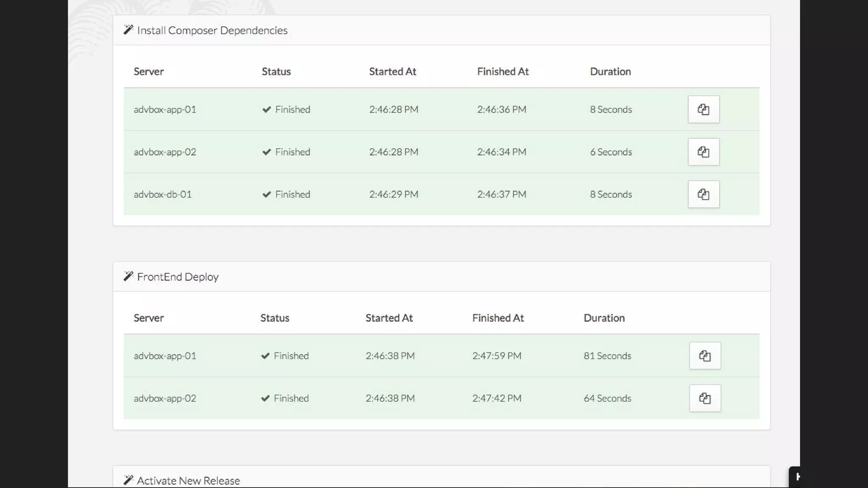Open log for advbox-app-02 FrontEnd Deploy
Viewport: 868px width, 488px height.
(705, 398)
